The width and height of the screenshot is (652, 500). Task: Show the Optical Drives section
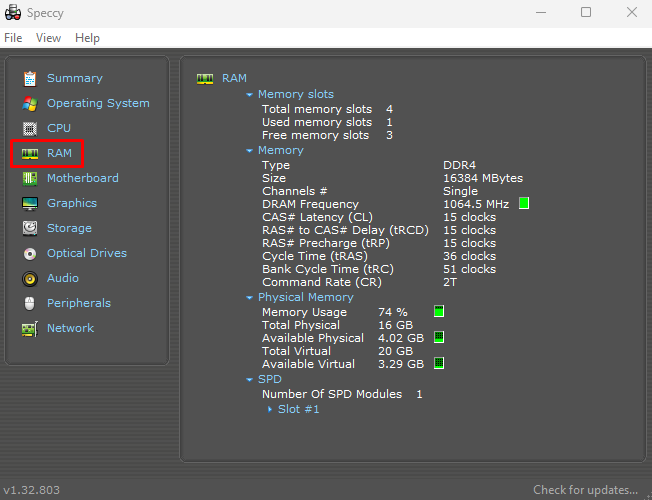[87, 253]
